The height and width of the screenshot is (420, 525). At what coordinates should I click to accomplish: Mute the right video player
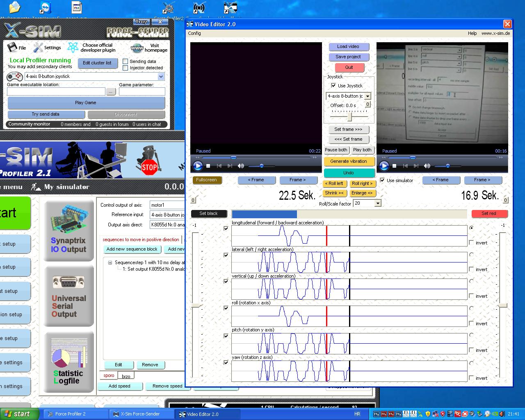pos(427,166)
